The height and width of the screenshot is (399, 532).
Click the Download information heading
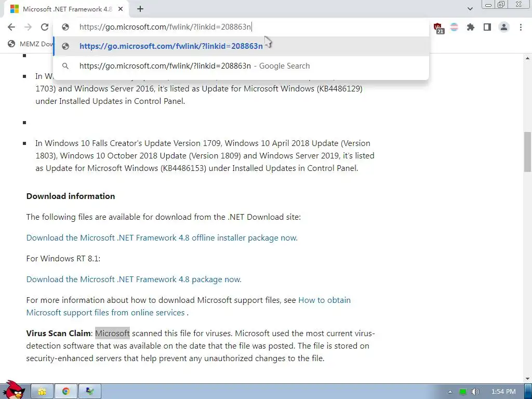click(x=71, y=196)
